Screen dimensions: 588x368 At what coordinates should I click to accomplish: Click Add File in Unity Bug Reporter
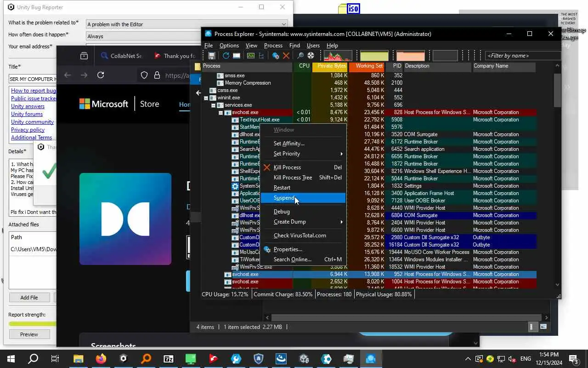click(29, 298)
